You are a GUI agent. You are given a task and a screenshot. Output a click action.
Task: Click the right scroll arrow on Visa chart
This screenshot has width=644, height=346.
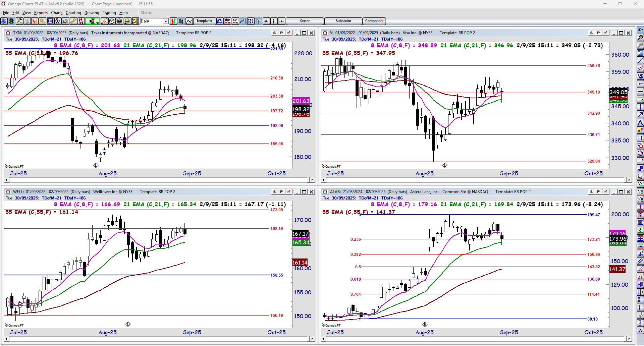click(629, 180)
